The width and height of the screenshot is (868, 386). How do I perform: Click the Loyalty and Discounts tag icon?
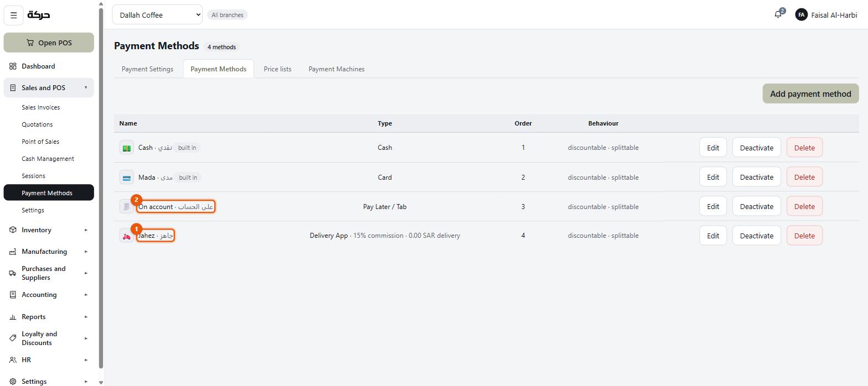point(13,338)
